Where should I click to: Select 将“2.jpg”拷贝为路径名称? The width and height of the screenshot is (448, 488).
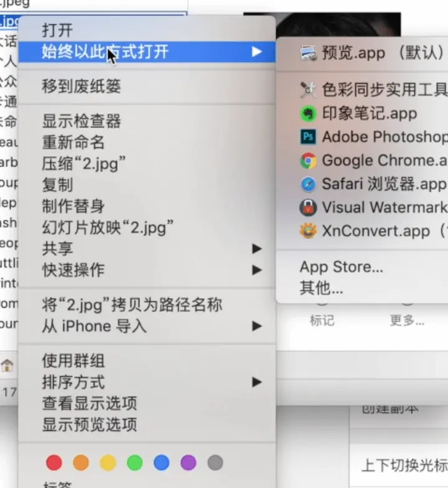147,304
